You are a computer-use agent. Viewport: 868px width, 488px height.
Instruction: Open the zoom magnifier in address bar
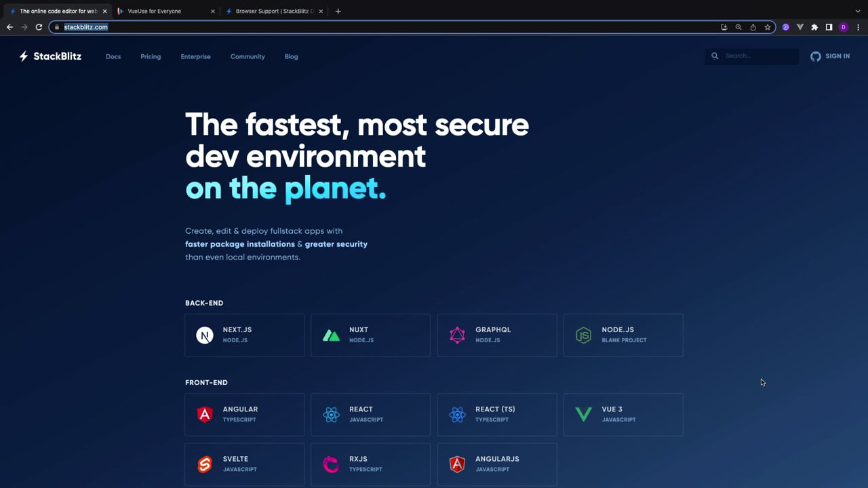pyautogui.click(x=738, y=27)
